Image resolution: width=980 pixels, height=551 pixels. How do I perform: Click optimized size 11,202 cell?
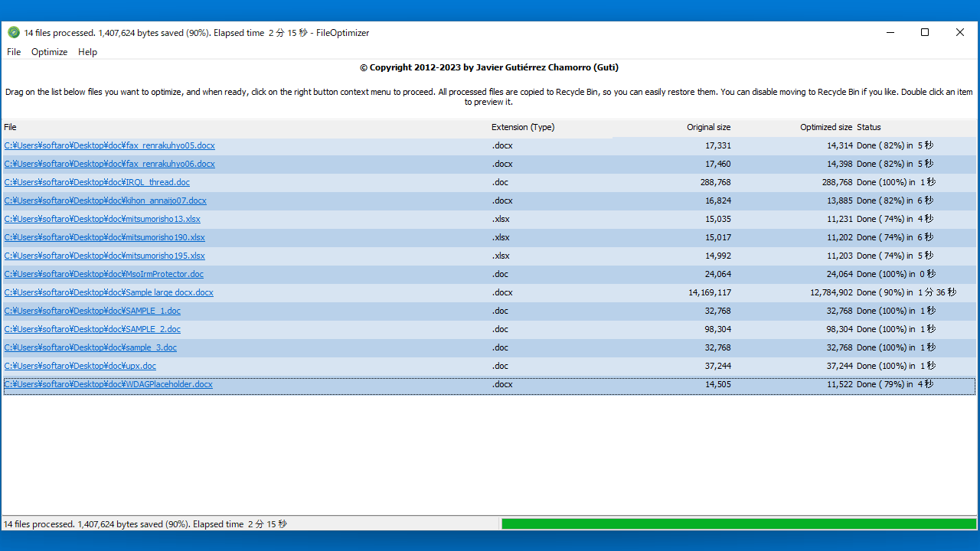click(840, 237)
